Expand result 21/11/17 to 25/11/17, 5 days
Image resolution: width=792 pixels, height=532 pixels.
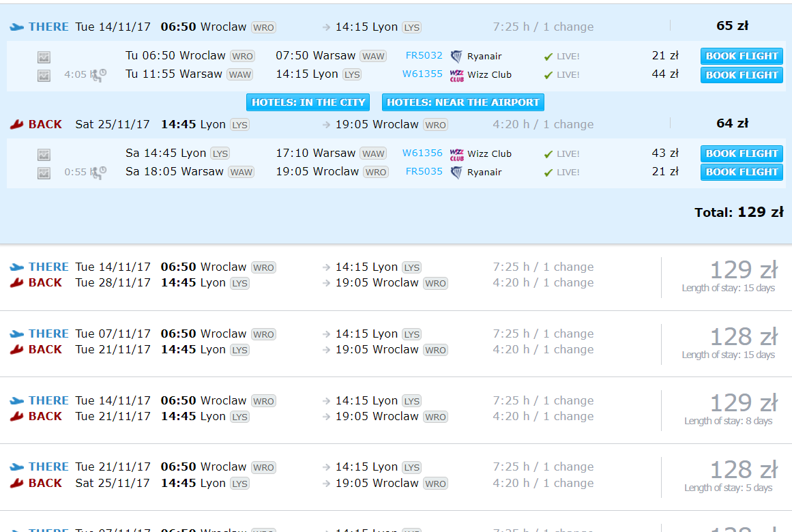point(396,477)
